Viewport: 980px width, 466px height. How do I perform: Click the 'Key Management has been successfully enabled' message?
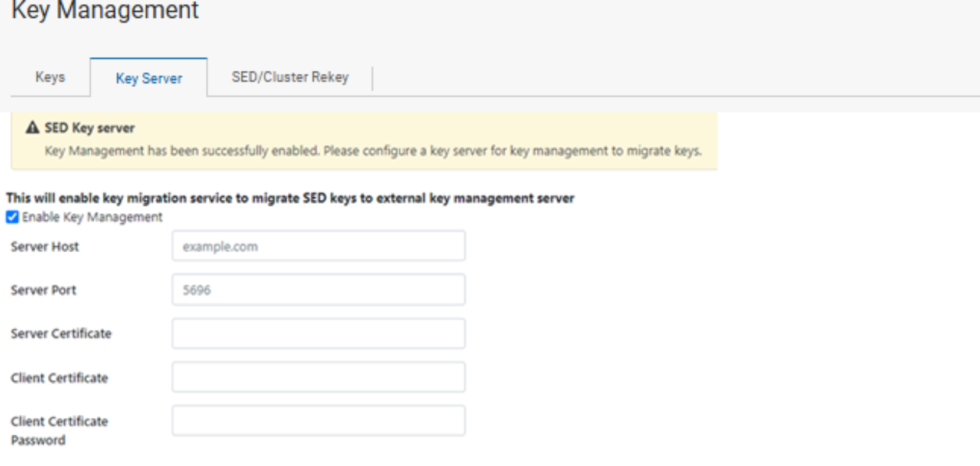pos(373,151)
